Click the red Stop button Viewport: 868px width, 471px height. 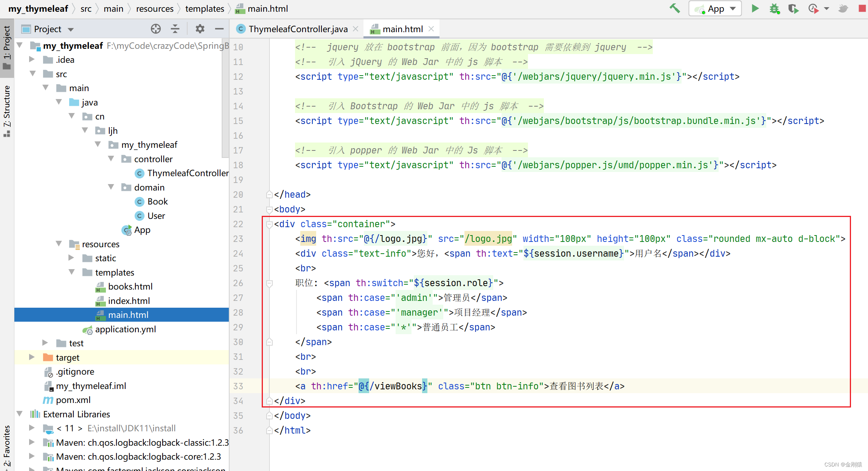pos(862,8)
